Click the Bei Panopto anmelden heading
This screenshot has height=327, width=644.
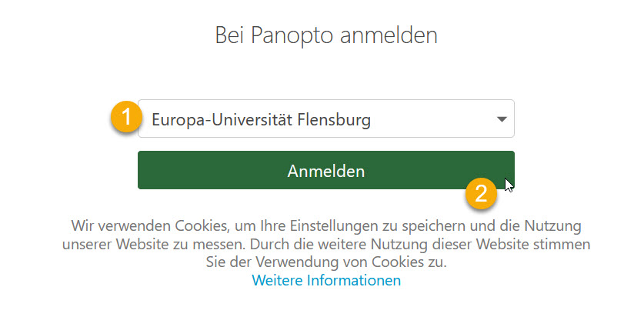coord(325,35)
